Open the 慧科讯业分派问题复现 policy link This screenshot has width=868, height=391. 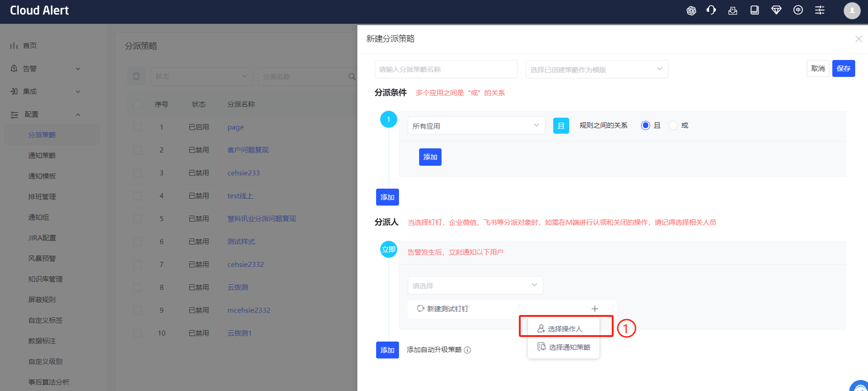pos(262,219)
